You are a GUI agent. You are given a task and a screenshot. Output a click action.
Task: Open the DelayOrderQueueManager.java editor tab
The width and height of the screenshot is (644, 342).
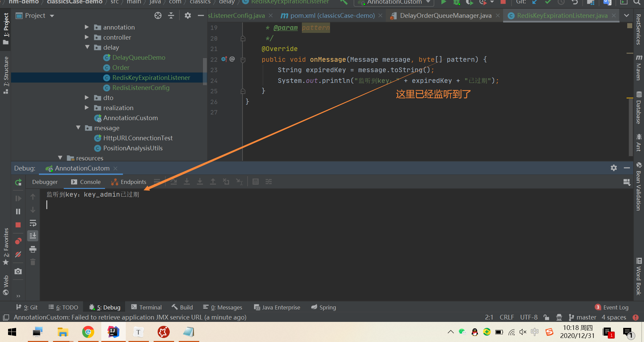tap(445, 15)
